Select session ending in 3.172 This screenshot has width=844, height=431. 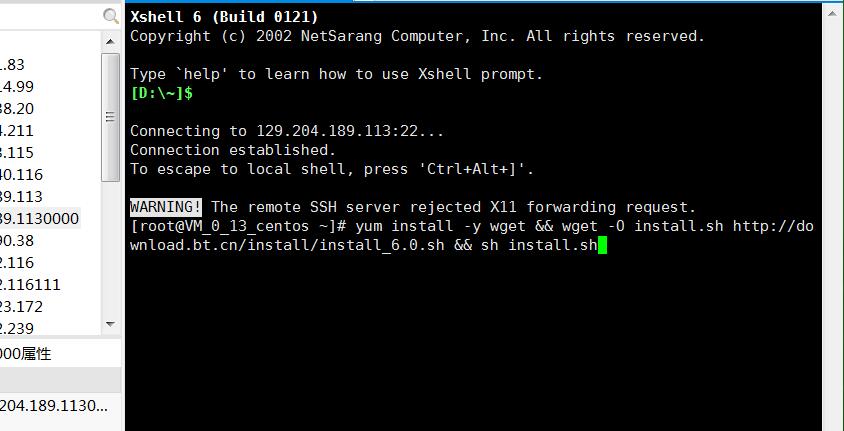[21, 306]
